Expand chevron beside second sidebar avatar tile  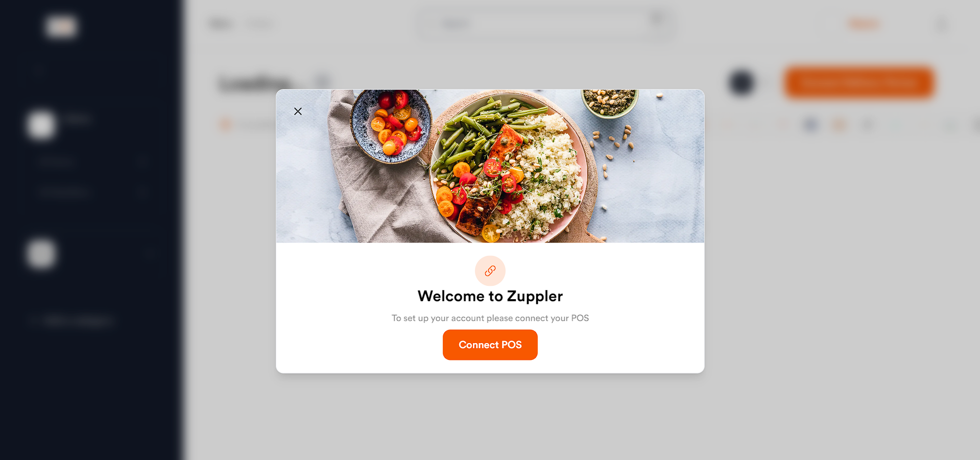150,254
